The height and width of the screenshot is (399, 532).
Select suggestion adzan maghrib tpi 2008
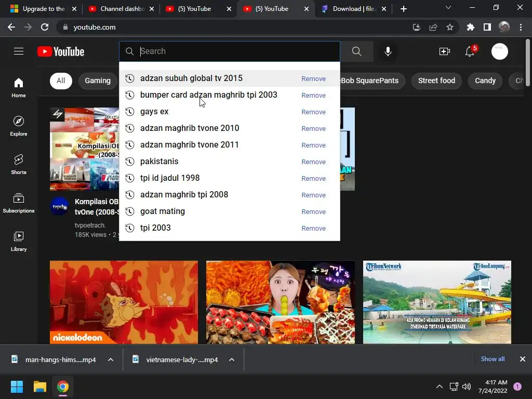click(229, 195)
